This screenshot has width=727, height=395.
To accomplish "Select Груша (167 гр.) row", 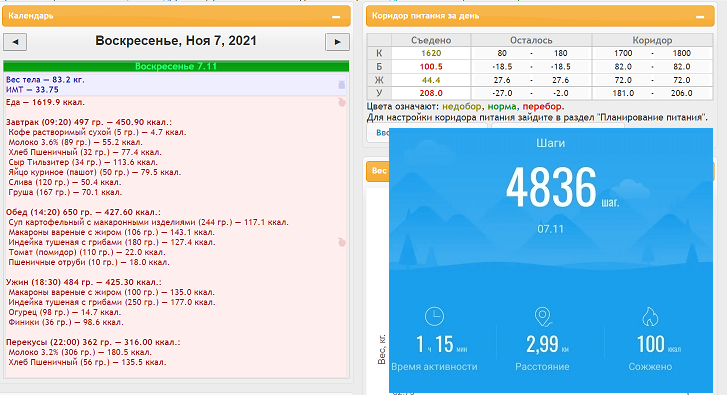I will point(65,192).
